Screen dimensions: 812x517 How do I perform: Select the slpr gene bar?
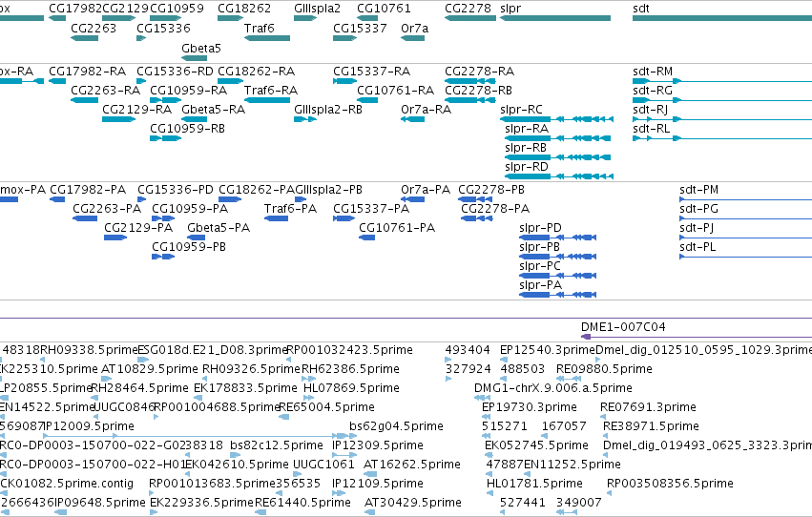tap(555, 18)
